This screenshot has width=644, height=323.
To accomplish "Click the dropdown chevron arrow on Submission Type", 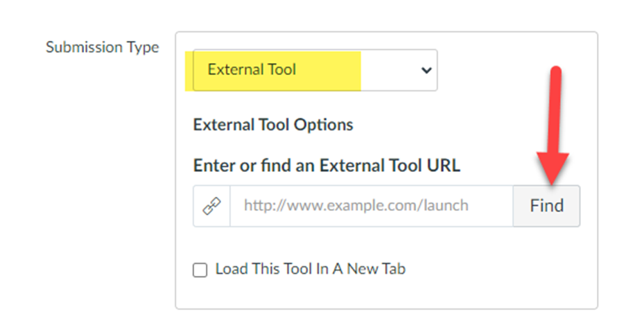I will click(x=426, y=70).
